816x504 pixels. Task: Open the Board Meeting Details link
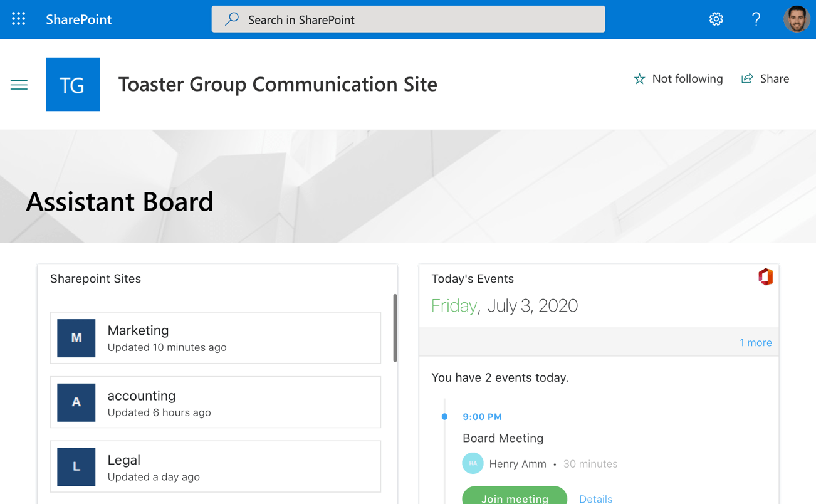[x=595, y=498]
